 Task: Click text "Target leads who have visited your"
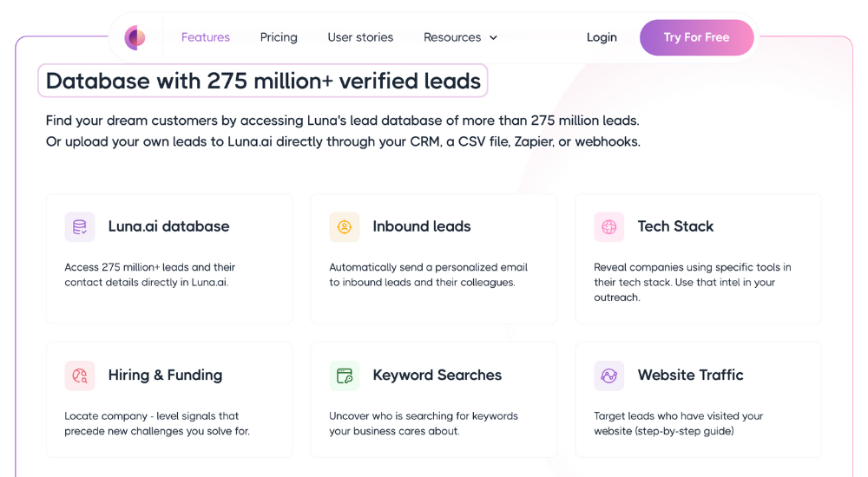678,416
